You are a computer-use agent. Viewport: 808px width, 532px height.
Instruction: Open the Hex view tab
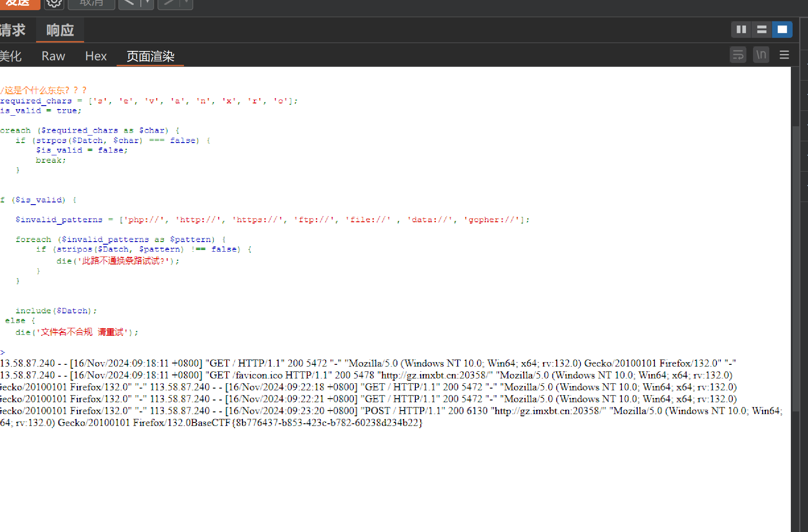coord(95,56)
